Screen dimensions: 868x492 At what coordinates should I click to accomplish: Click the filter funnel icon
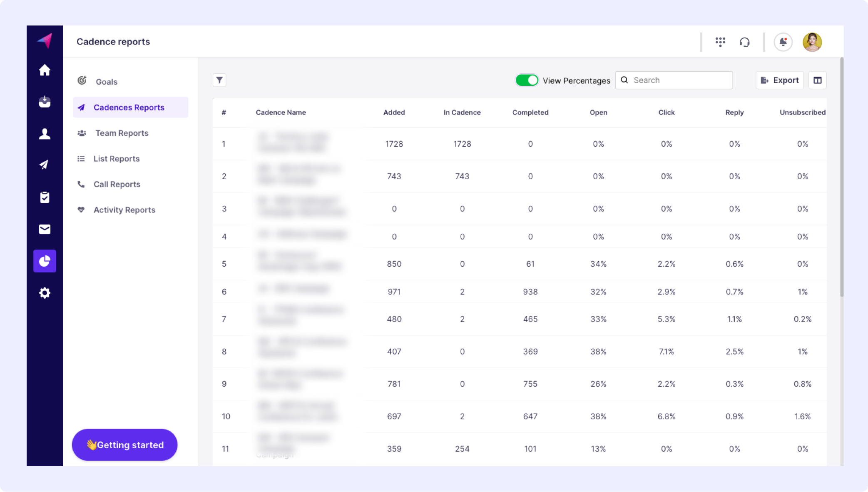coord(219,80)
